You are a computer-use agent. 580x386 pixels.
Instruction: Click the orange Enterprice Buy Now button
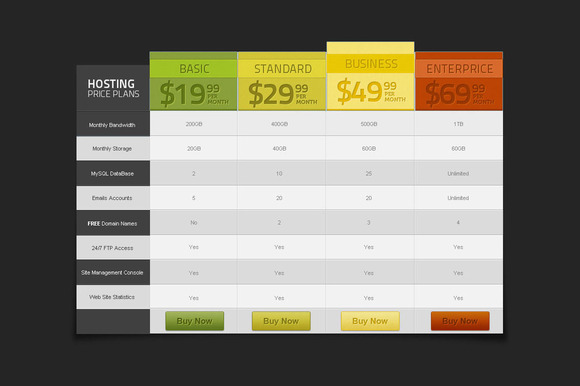460,321
